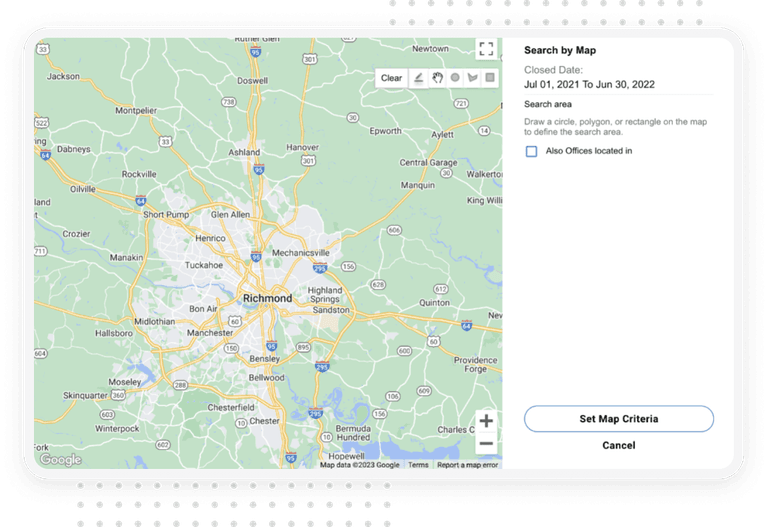This screenshot has width=768, height=527.
Task: Toggle fullscreen view of the map
Action: pos(486,49)
